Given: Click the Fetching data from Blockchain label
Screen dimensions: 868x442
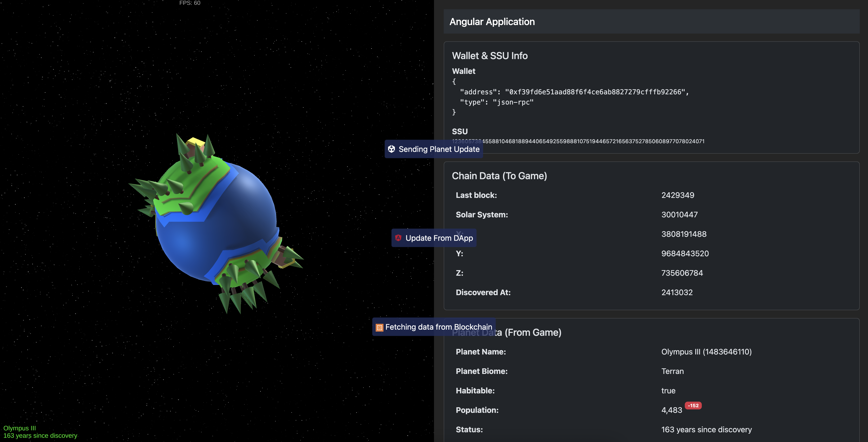Looking at the screenshot, I should coord(438,327).
